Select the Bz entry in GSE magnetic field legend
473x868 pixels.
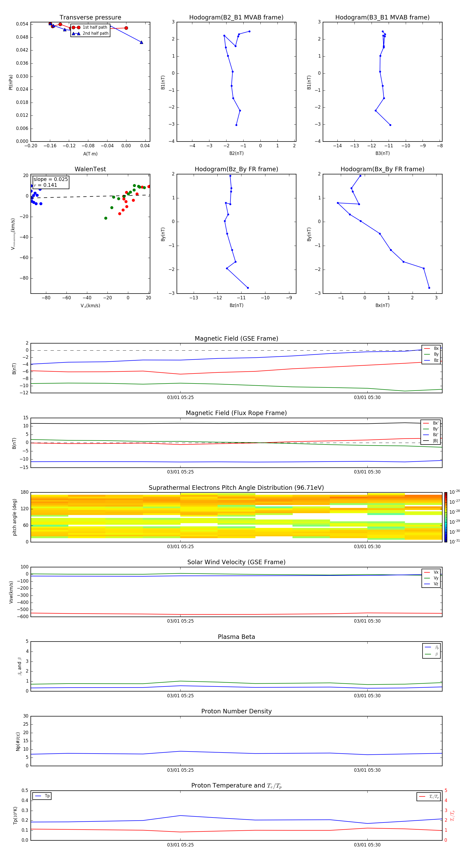click(x=431, y=361)
